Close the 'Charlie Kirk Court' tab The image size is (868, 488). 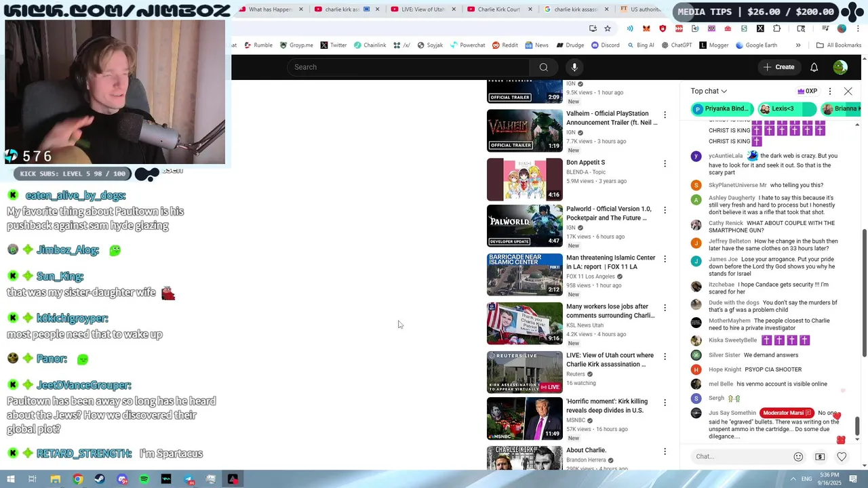(x=530, y=9)
